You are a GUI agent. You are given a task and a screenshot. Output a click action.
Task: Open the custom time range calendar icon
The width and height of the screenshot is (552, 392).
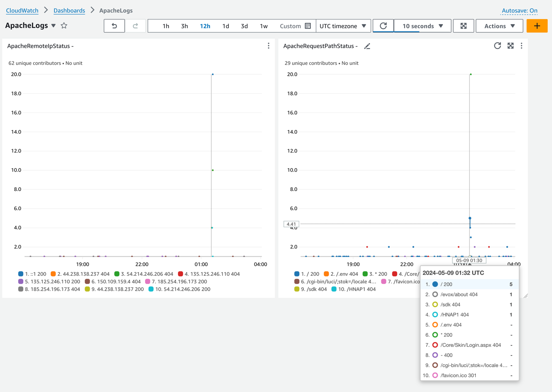point(308,26)
